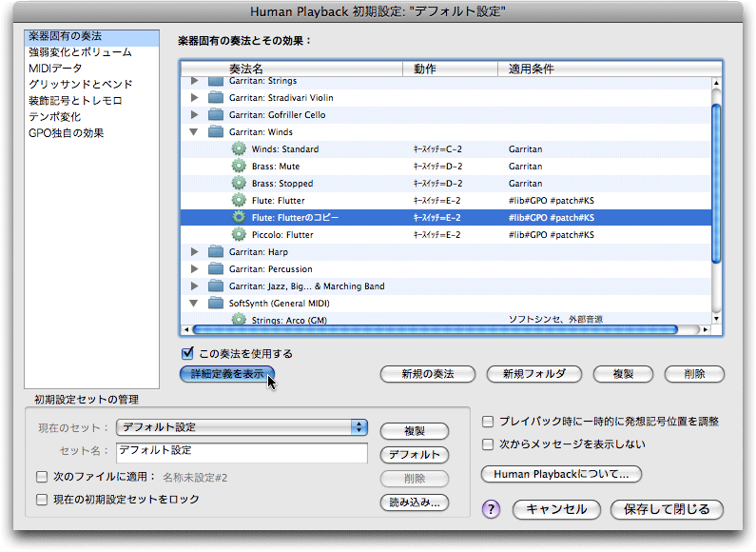Select 装飾記号とトレモロ category

(91, 100)
